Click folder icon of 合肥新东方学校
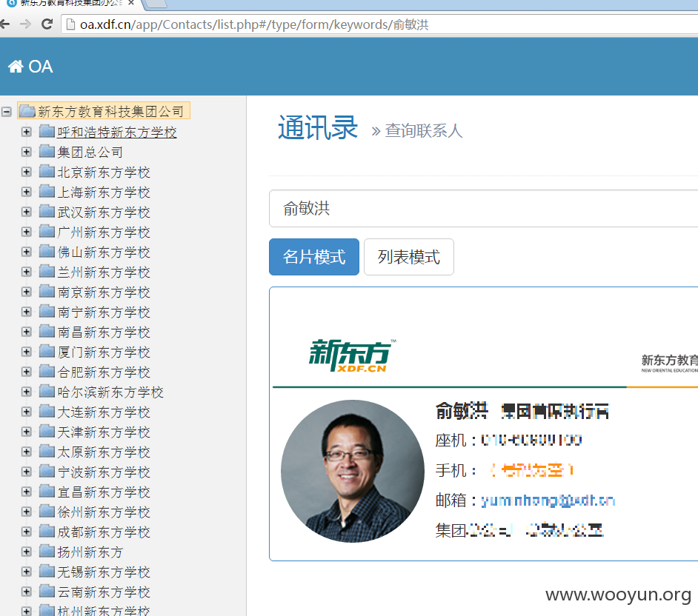 pos(47,371)
